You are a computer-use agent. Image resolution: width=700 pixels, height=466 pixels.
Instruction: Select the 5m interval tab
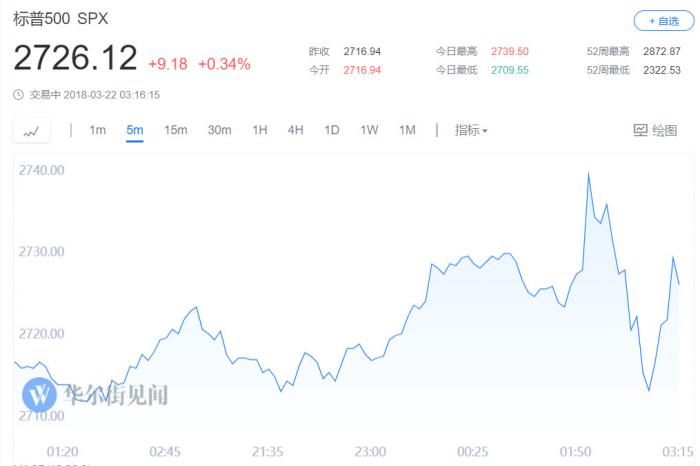(135, 130)
